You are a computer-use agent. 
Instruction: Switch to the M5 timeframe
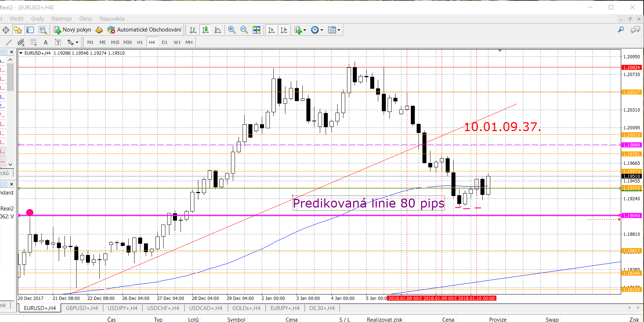[x=103, y=42]
